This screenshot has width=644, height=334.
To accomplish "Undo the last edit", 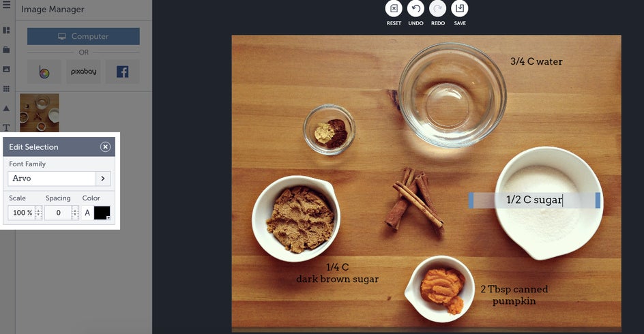I will pyautogui.click(x=415, y=9).
